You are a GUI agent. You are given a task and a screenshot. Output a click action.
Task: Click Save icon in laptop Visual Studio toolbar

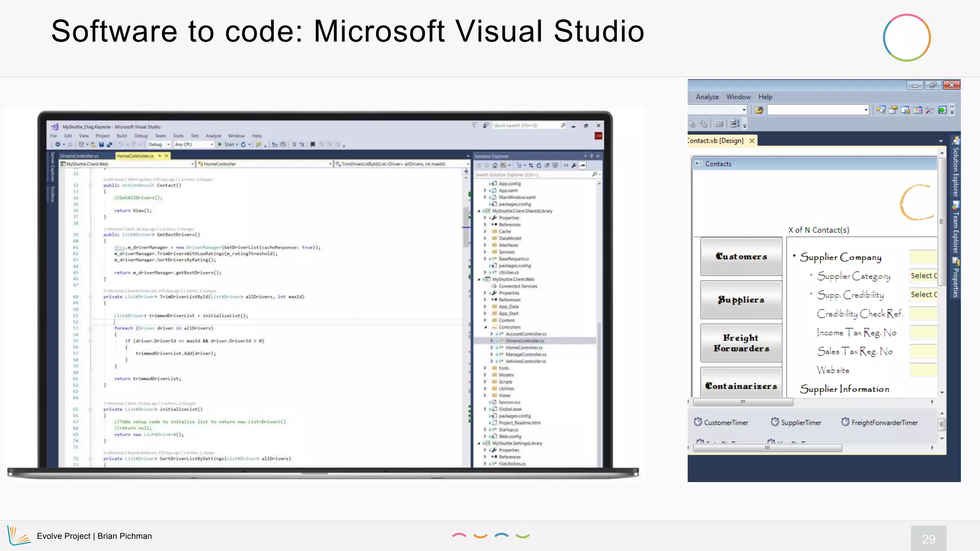[x=101, y=144]
